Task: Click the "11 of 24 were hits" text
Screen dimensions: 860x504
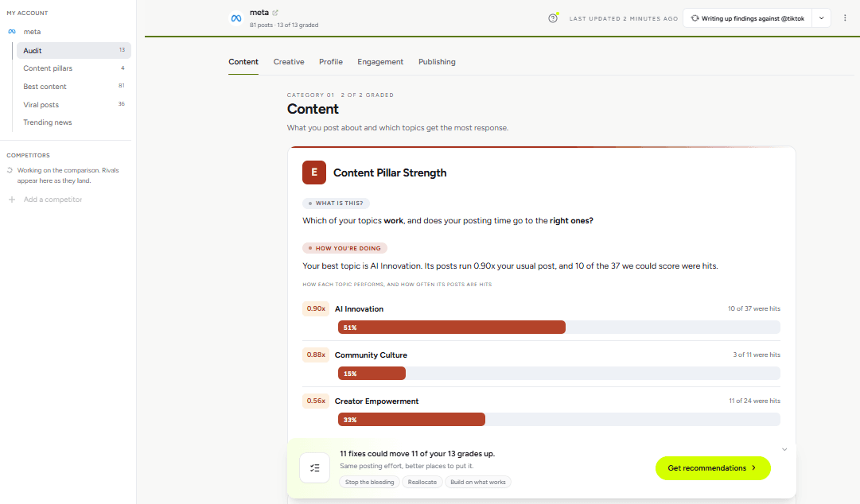Action: pos(755,401)
